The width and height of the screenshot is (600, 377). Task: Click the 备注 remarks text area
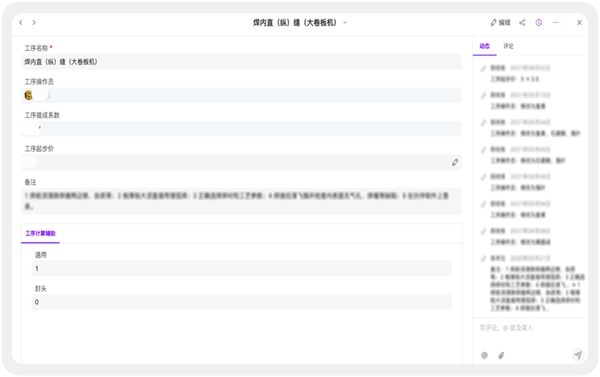click(241, 201)
